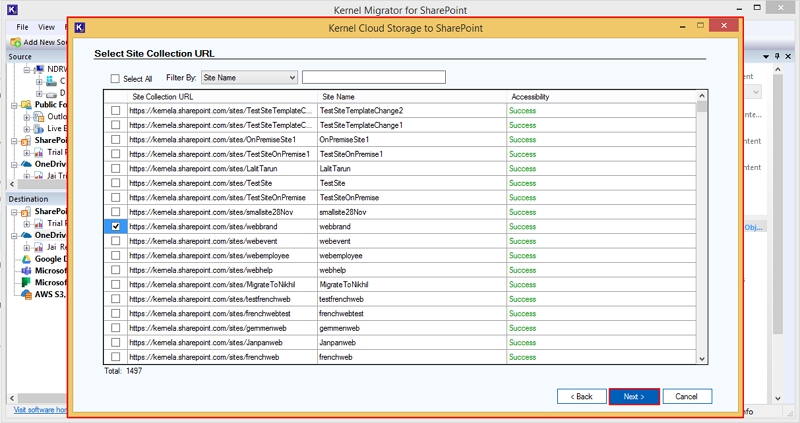
Task: Click the site list scrollbar down arrow
Action: pyautogui.click(x=702, y=359)
